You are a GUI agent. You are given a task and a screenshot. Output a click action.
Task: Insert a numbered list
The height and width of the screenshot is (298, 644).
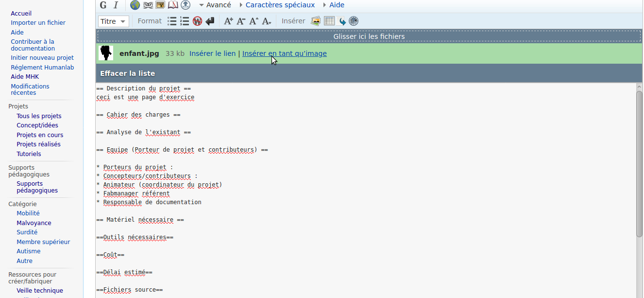(185, 21)
